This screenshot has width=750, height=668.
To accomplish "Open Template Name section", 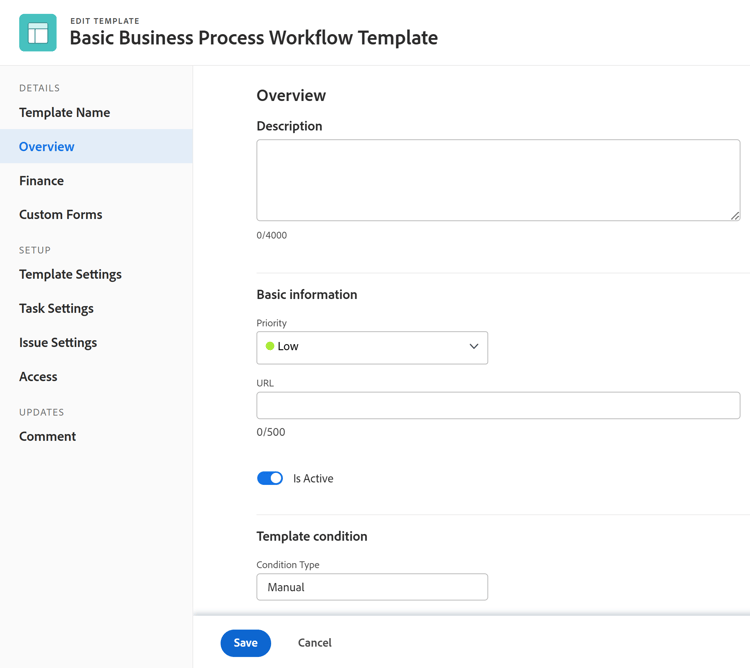I will [65, 113].
